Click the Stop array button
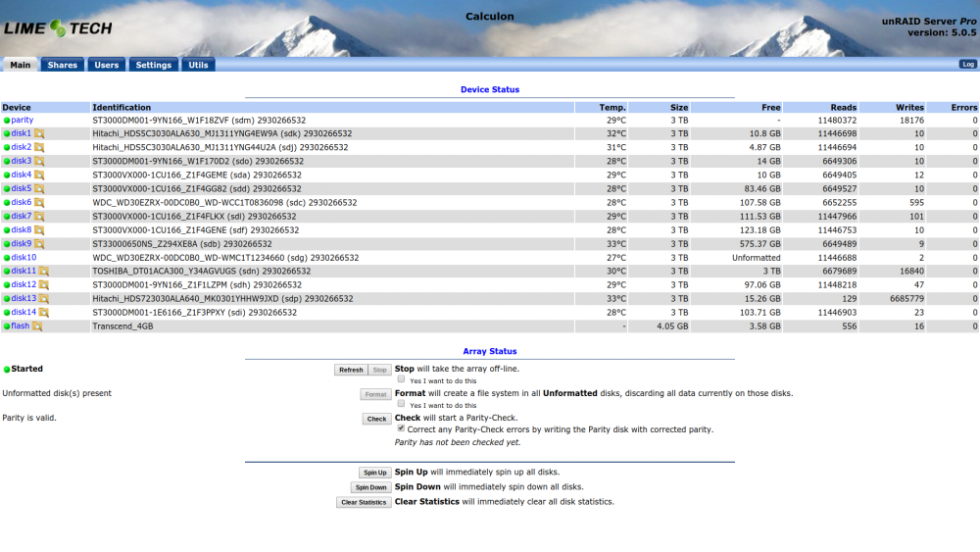980x552 pixels. coord(379,370)
